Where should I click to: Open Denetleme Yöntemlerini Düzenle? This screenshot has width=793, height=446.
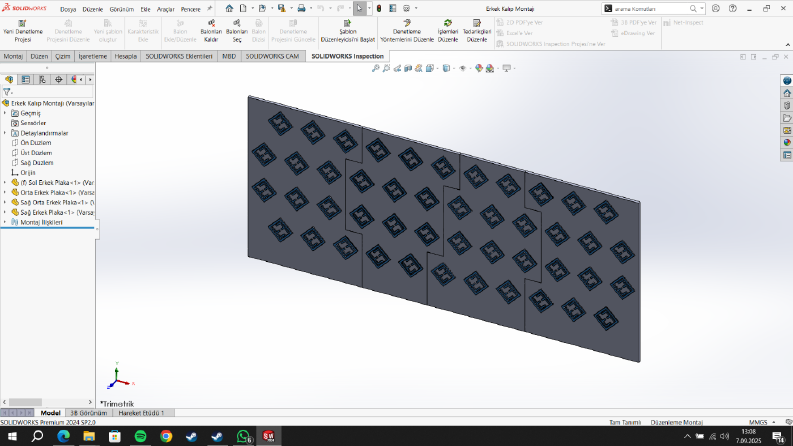(407, 31)
